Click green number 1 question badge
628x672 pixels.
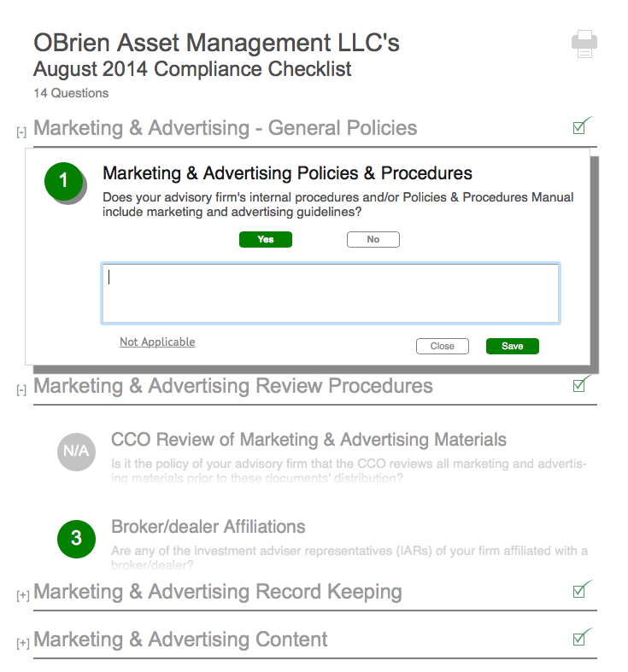(x=63, y=181)
